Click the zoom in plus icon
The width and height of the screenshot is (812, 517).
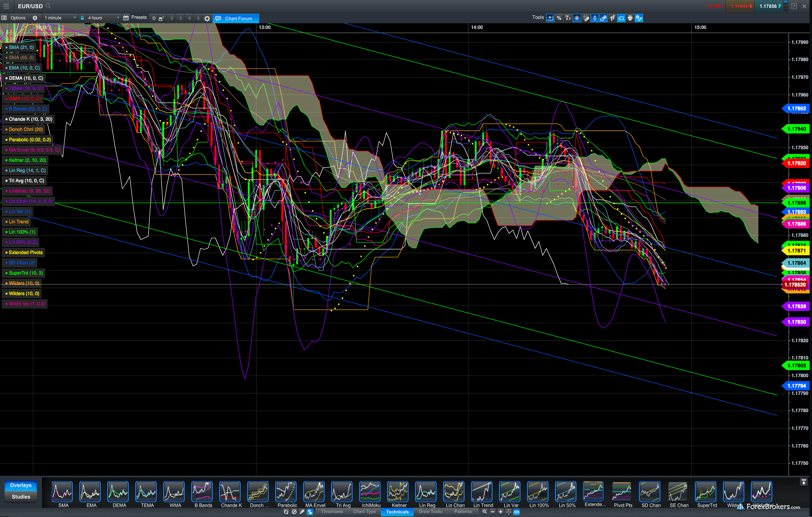500,511
